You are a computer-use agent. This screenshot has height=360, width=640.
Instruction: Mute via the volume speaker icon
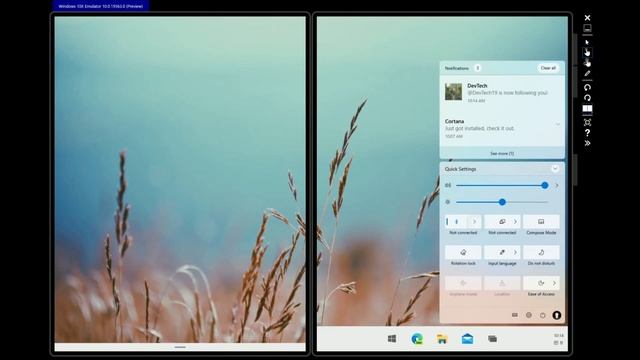(x=448, y=185)
